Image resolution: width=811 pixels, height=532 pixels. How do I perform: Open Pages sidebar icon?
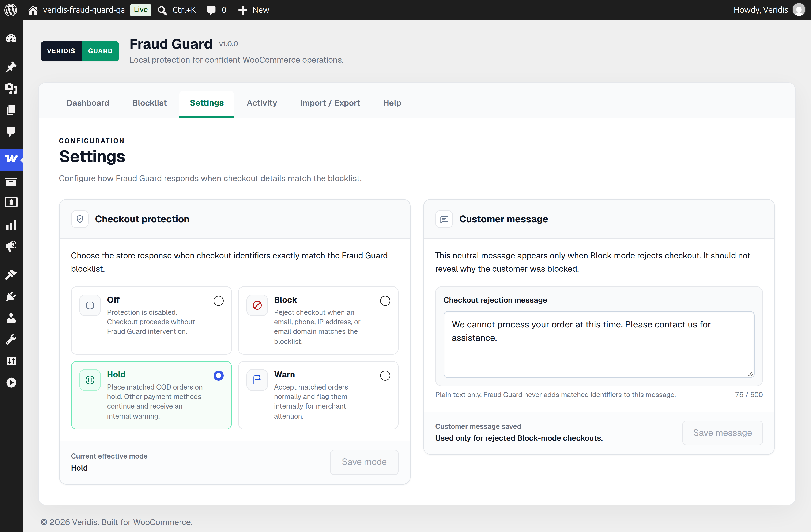11,110
